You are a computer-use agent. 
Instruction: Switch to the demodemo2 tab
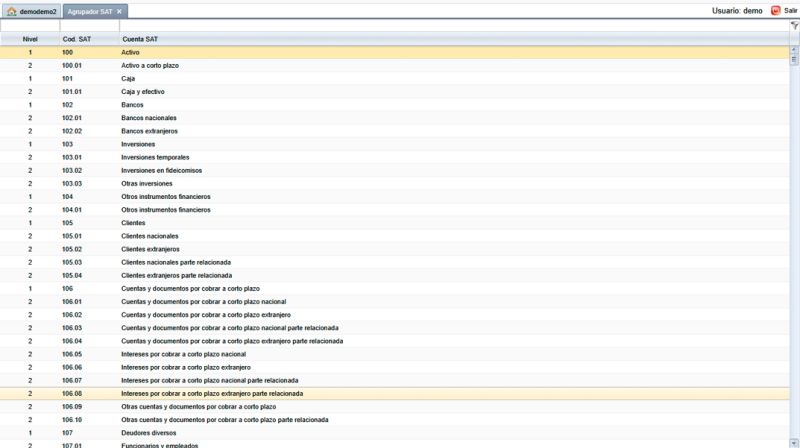pyautogui.click(x=31, y=11)
